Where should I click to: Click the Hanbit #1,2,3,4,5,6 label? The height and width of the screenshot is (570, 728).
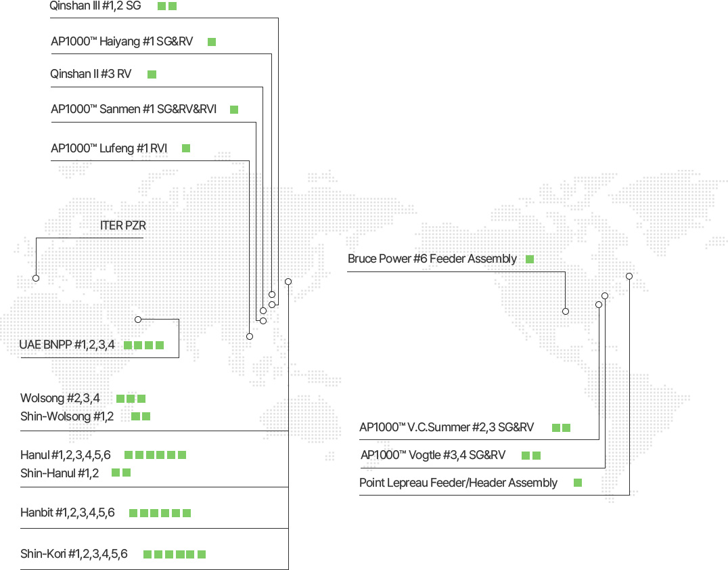pyautogui.click(x=68, y=512)
